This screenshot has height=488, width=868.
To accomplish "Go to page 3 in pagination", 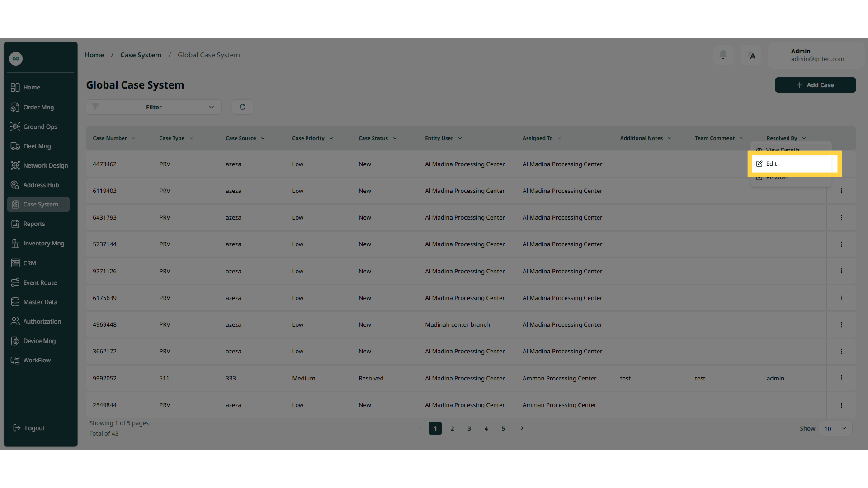I will pos(469,428).
